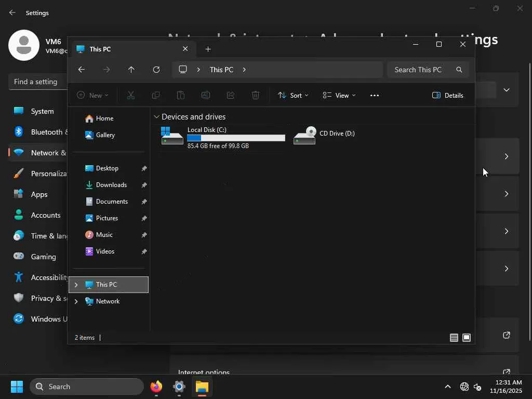Switch to large thumbnails view in status bar

click(x=467, y=338)
